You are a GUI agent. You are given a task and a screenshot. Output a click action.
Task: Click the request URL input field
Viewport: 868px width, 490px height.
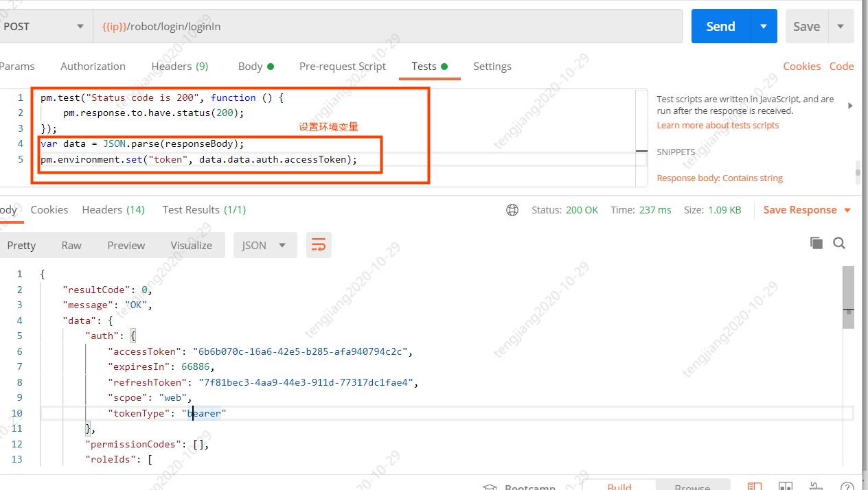388,26
